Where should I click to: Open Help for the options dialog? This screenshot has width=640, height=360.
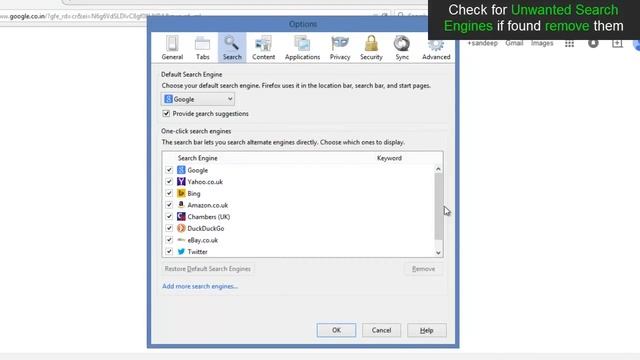click(427, 330)
